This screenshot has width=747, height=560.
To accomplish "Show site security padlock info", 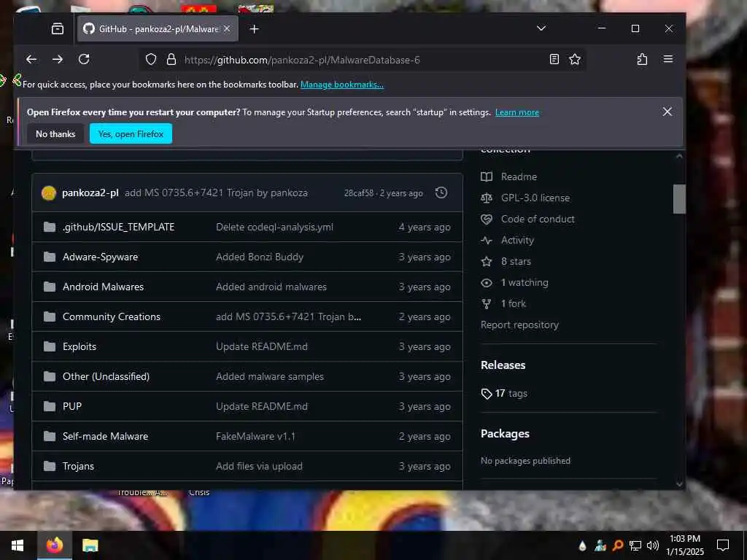I will click(x=171, y=60).
